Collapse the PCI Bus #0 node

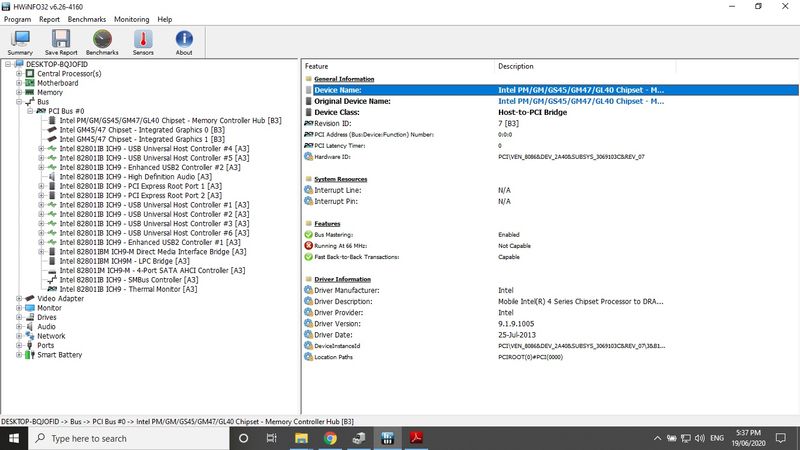tap(30, 111)
